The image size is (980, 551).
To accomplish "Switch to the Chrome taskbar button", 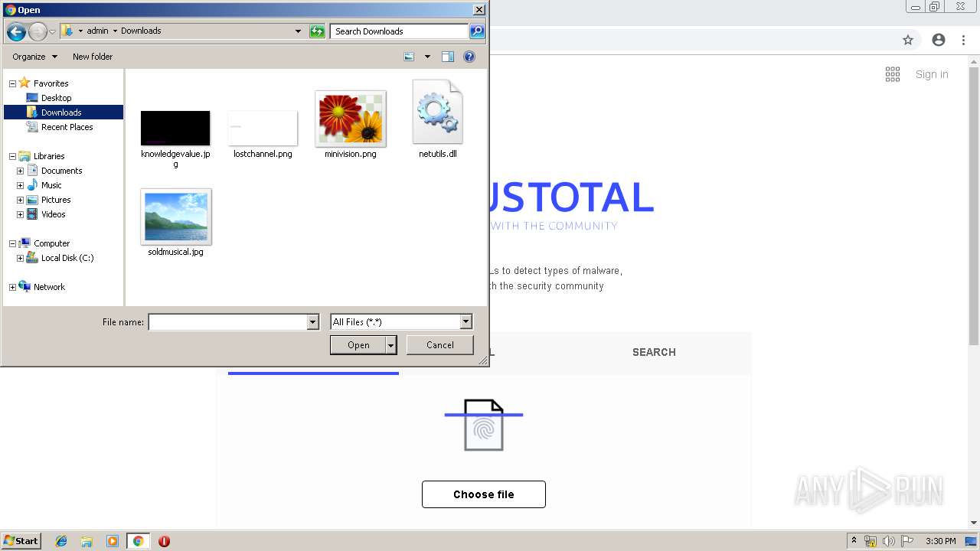I will click(138, 541).
